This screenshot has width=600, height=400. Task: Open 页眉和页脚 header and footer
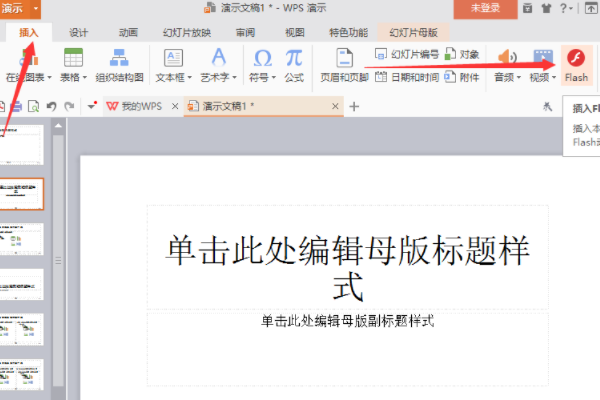344,65
